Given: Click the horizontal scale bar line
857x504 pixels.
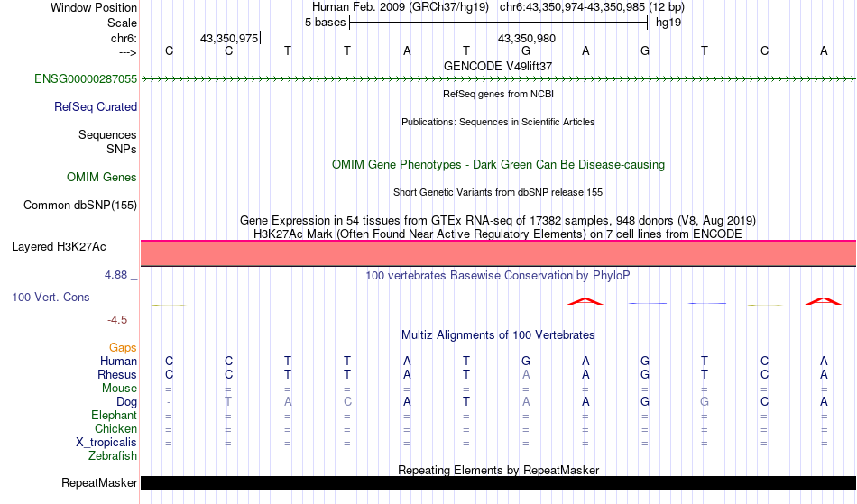Looking at the screenshot, I should [499, 23].
